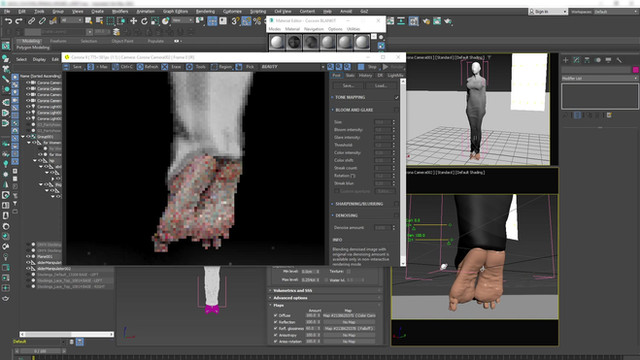Toggle the Aniso rotation map checkbox
Screen dimensions: 640x360
(x=276, y=341)
